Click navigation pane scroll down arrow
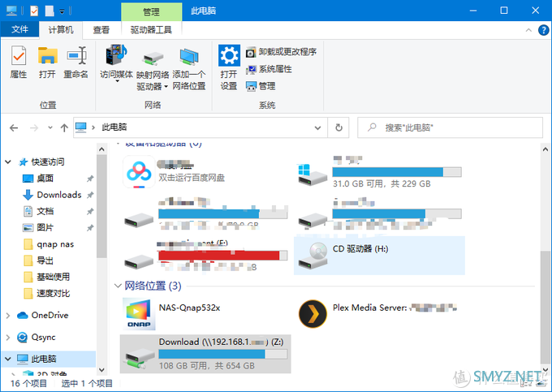The image size is (552, 392). point(101,370)
